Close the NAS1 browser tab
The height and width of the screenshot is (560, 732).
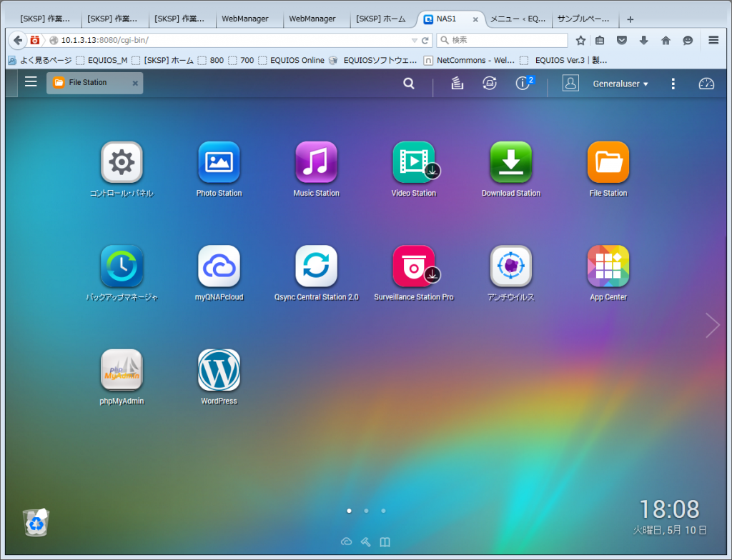(475, 19)
